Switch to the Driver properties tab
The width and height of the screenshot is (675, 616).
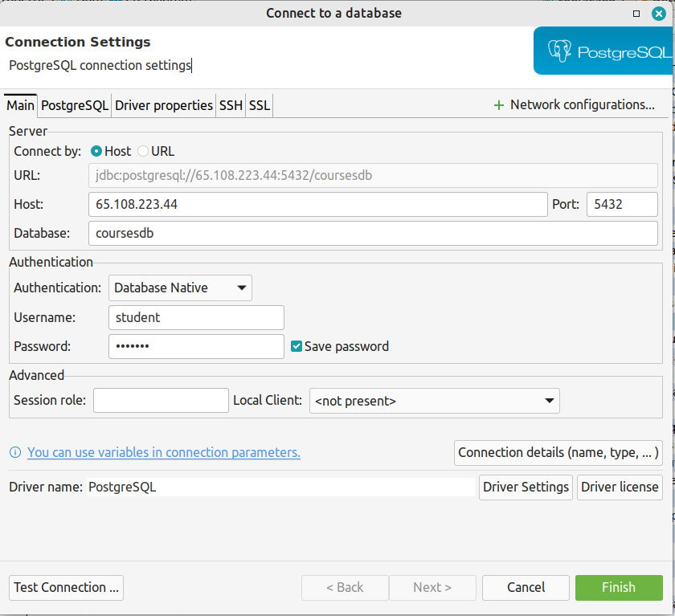tap(164, 105)
